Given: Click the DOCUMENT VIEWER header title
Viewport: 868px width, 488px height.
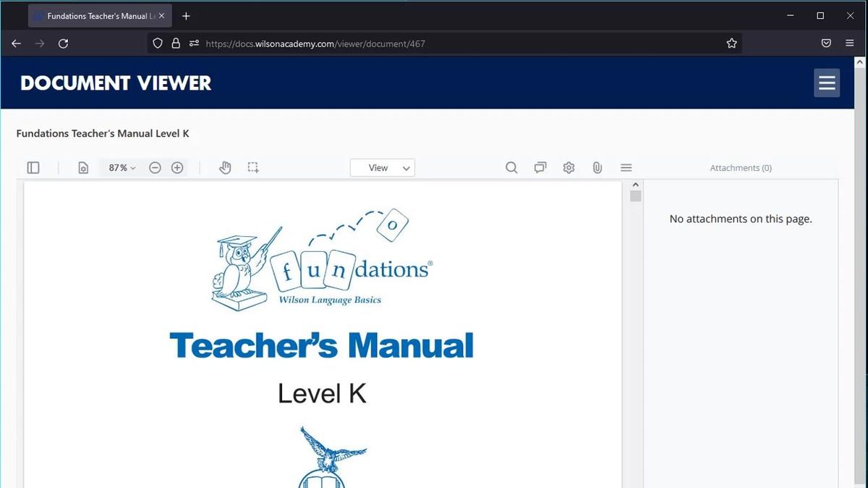Looking at the screenshot, I should [x=116, y=83].
